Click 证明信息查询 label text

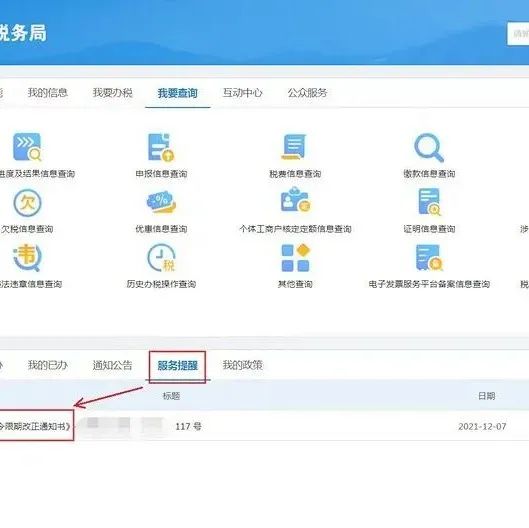[429, 229]
